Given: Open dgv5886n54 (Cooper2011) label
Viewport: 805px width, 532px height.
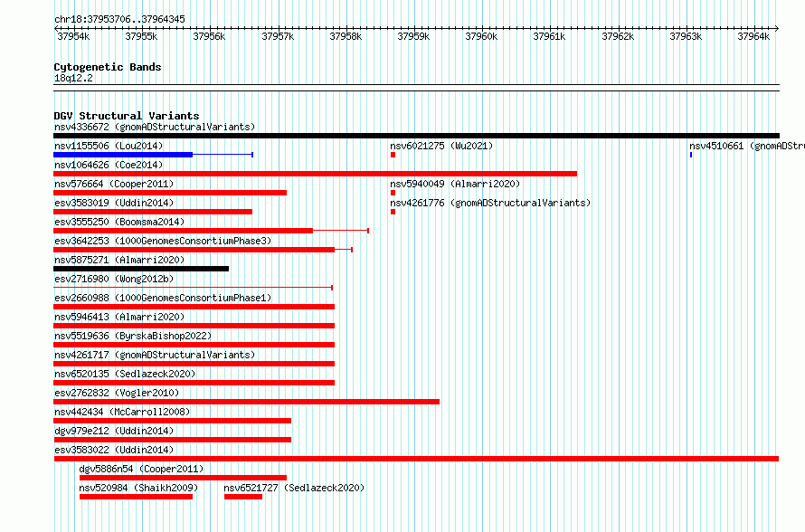Looking at the screenshot, I should click(x=141, y=469).
